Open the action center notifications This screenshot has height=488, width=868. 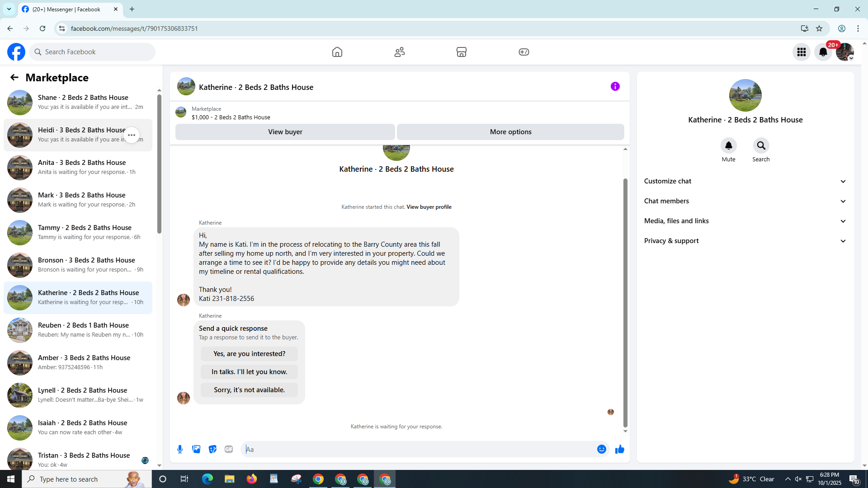point(854,479)
